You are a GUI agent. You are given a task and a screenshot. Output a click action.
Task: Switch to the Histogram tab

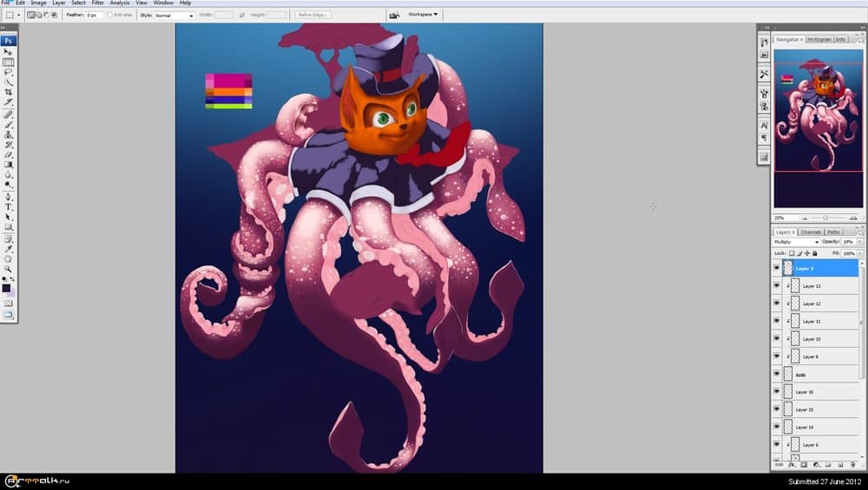(819, 39)
